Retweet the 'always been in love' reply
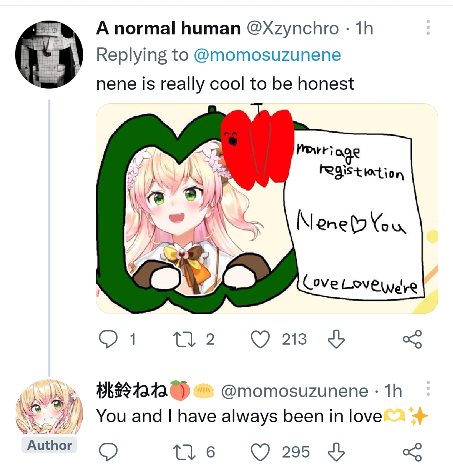This screenshot has height=476, width=453. click(184, 452)
